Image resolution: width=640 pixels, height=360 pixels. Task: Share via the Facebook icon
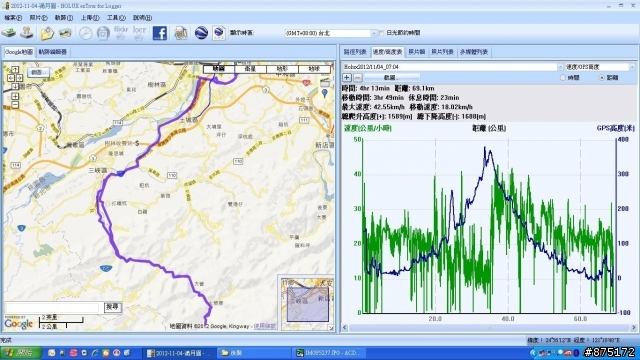(160, 33)
